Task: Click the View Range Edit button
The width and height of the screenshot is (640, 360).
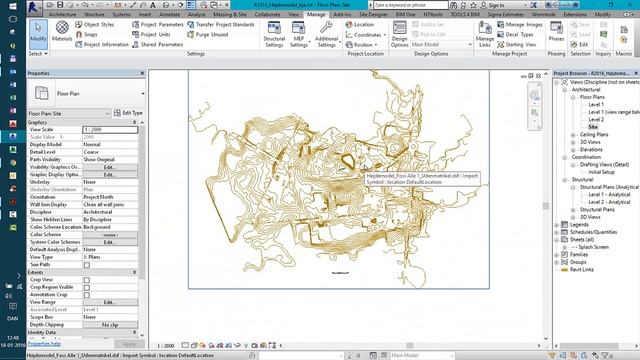Action: click(x=110, y=302)
